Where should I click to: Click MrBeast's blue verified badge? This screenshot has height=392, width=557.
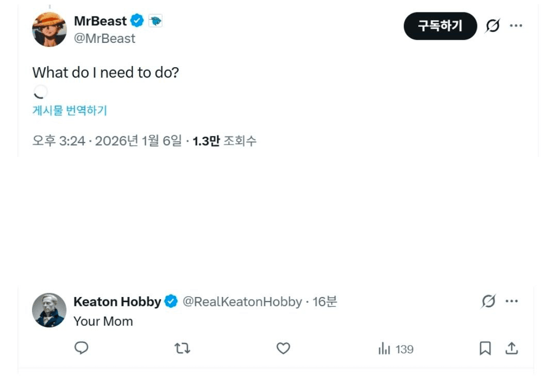(x=137, y=21)
